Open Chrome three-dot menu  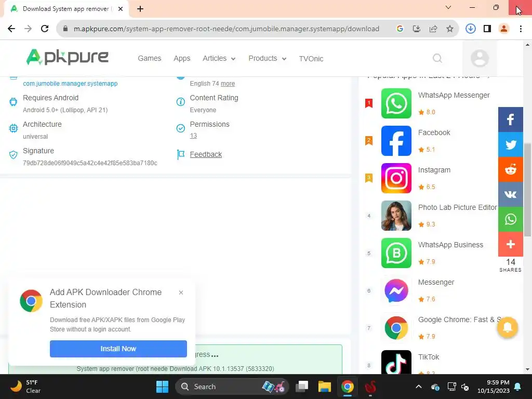521,29
